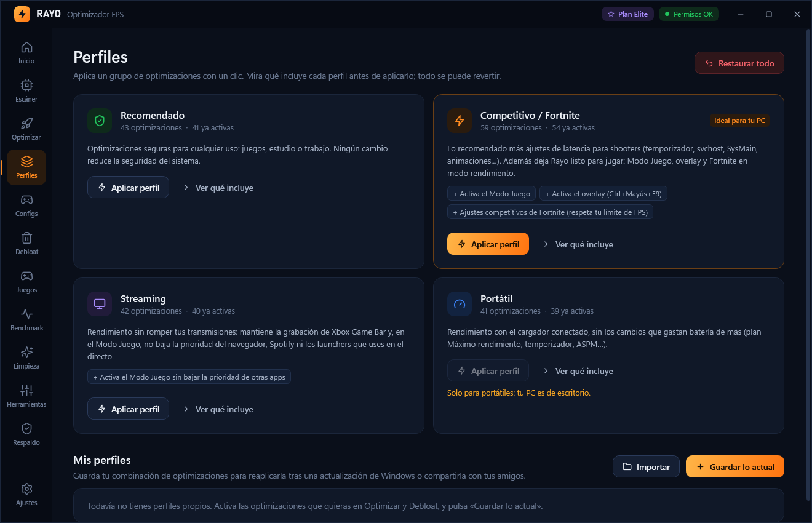Viewport: 812px width, 523px height.
Task: Apply the Competitivo / Fortnite profile
Action: pos(488,244)
